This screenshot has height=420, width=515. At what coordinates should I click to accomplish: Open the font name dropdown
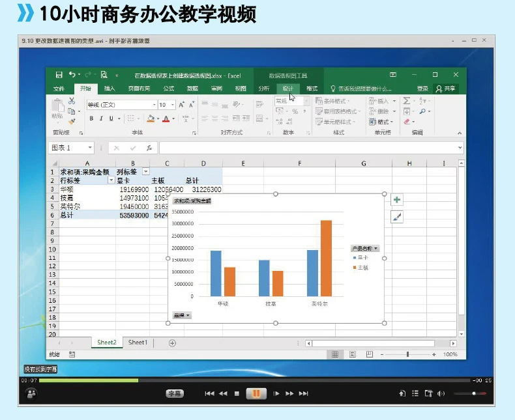click(154, 105)
